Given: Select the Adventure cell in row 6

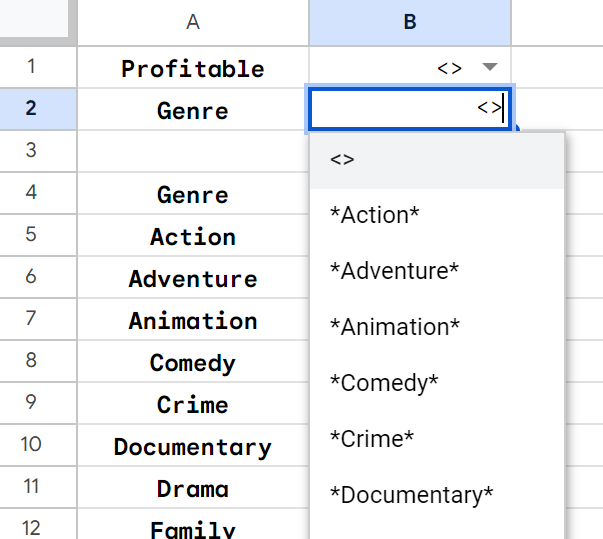Looking at the screenshot, I should pos(193,278).
